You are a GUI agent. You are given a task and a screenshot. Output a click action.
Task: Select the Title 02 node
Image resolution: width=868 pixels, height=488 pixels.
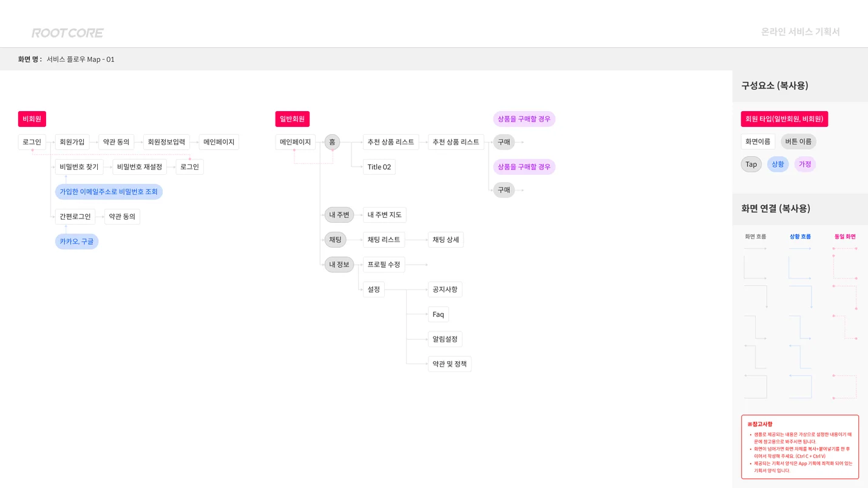point(379,167)
